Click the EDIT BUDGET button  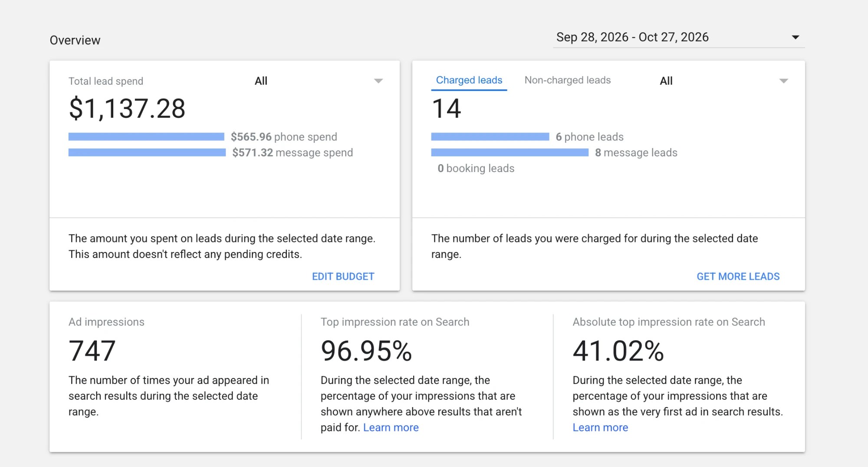(x=343, y=276)
